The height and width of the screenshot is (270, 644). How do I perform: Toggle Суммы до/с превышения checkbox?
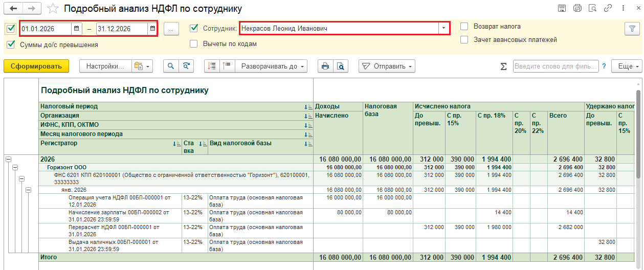(x=11, y=44)
